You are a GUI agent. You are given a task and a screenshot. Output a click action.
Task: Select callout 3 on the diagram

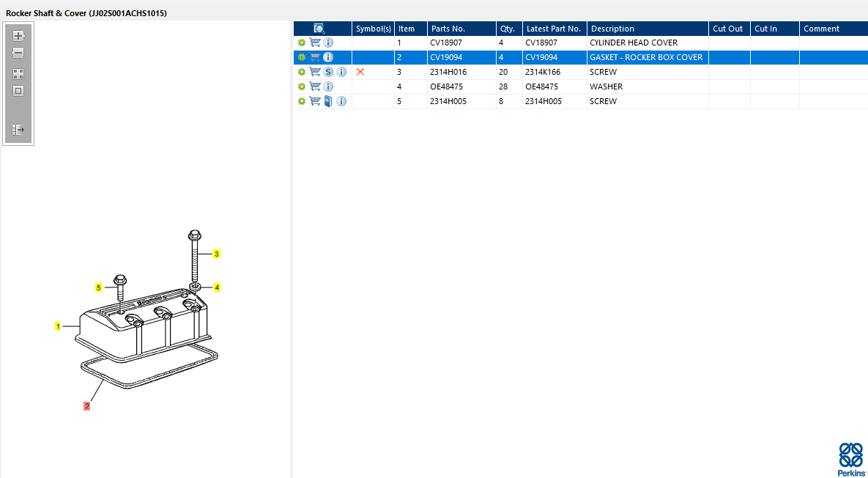coord(217,254)
